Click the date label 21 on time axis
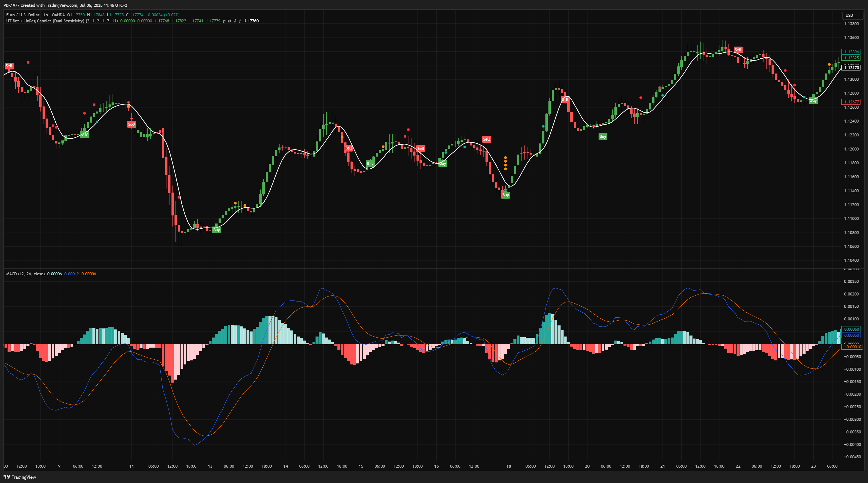The width and height of the screenshot is (868, 483). (x=663, y=466)
